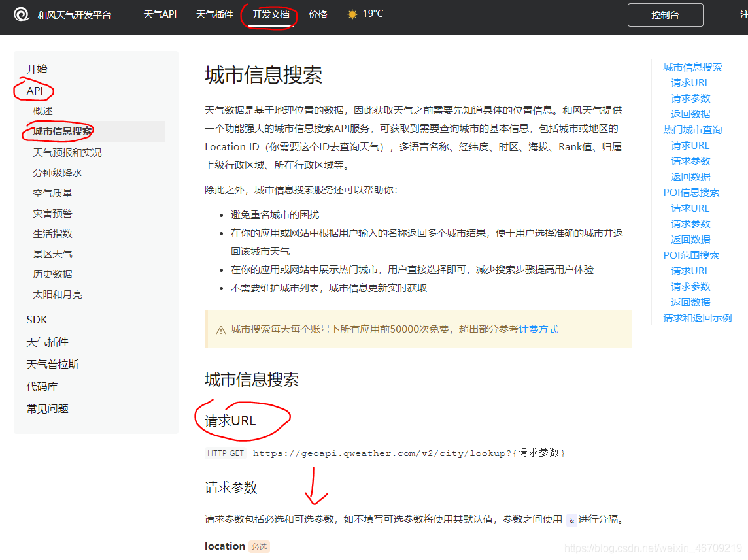748x560 pixels.
Task: Expand the API sidebar section
Action: (x=35, y=91)
